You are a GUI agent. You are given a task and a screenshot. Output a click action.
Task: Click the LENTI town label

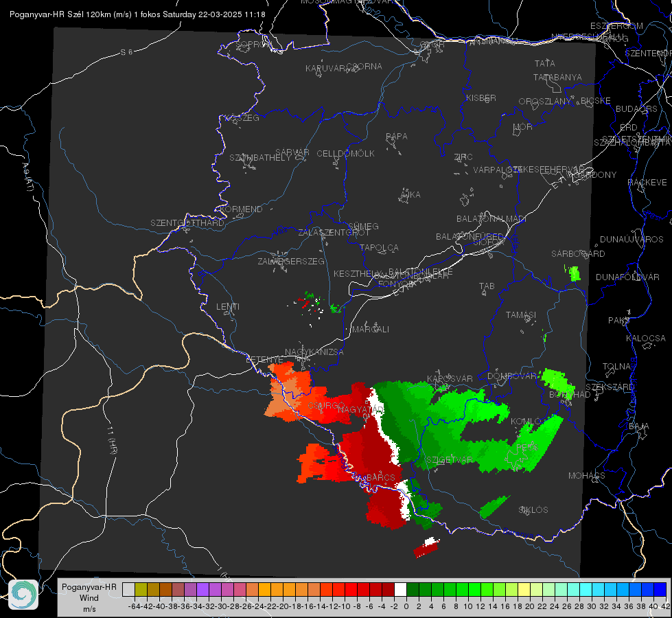tap(228, 307)
